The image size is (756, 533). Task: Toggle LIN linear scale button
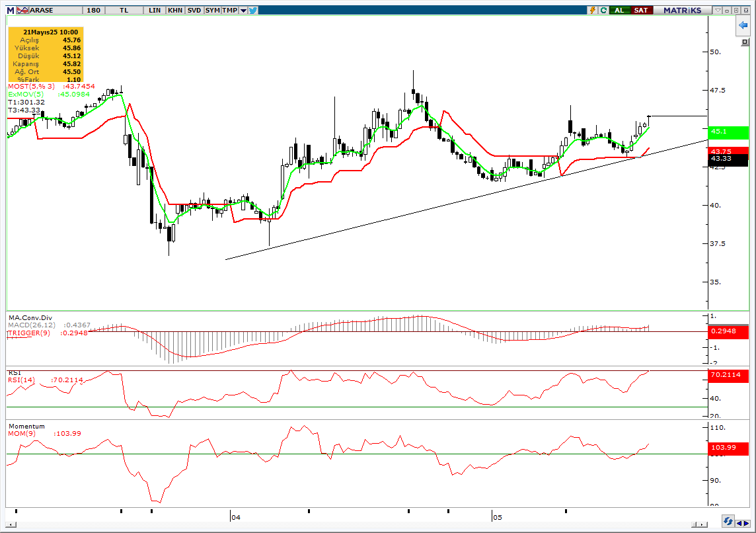[x=155, y=10]
